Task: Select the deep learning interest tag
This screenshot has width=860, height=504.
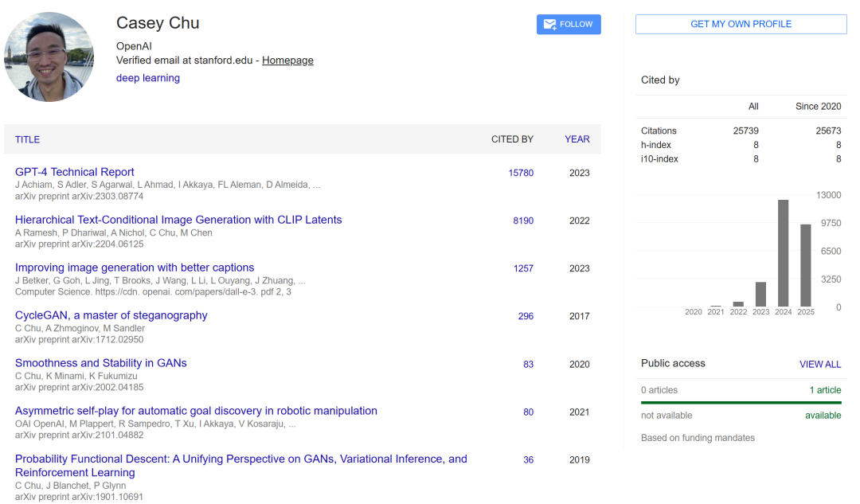Action: click(x=148, y=78)
